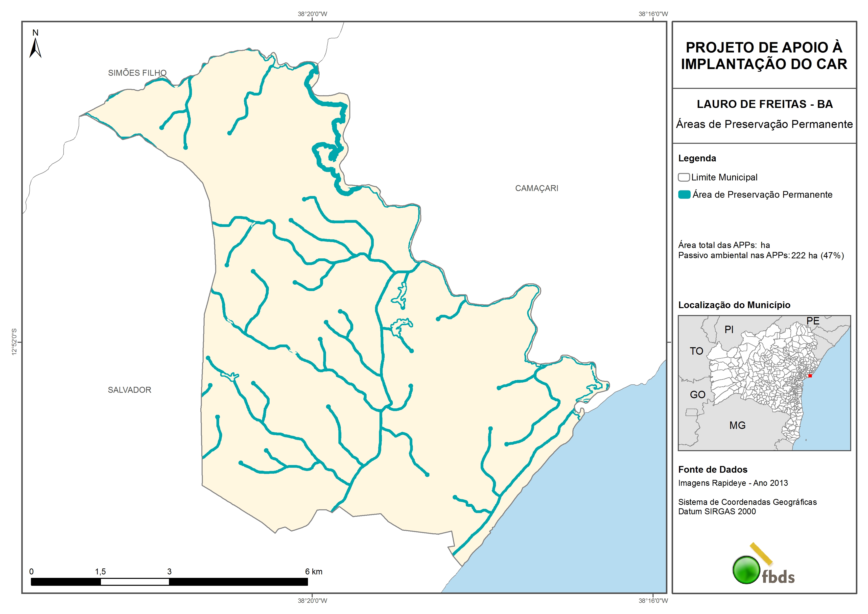The width and height of the screenshot is (868, 614).
Task: Click the Limite Municipal legend symbol
Action: (x=683, y=177)
